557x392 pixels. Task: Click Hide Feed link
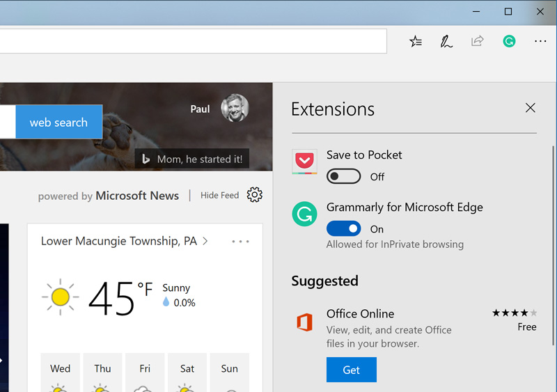(219, 196)
